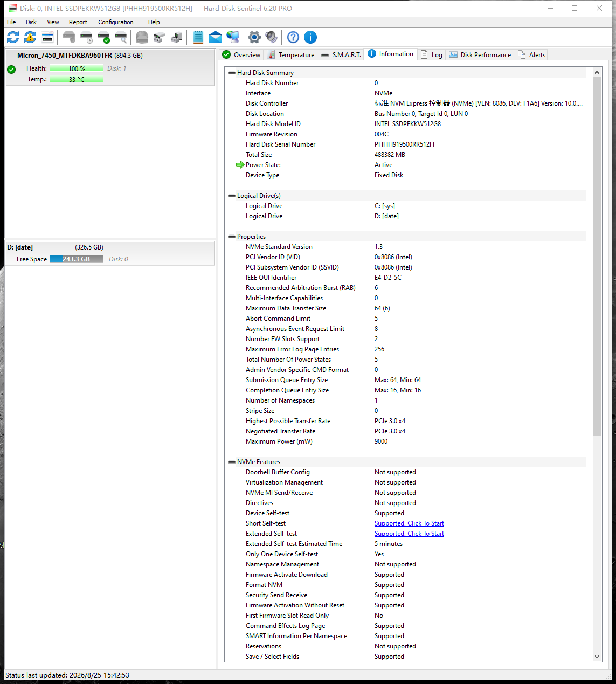Click the Firmware Revision value 004C
616x684 pixels.
(x=382, y=134)
